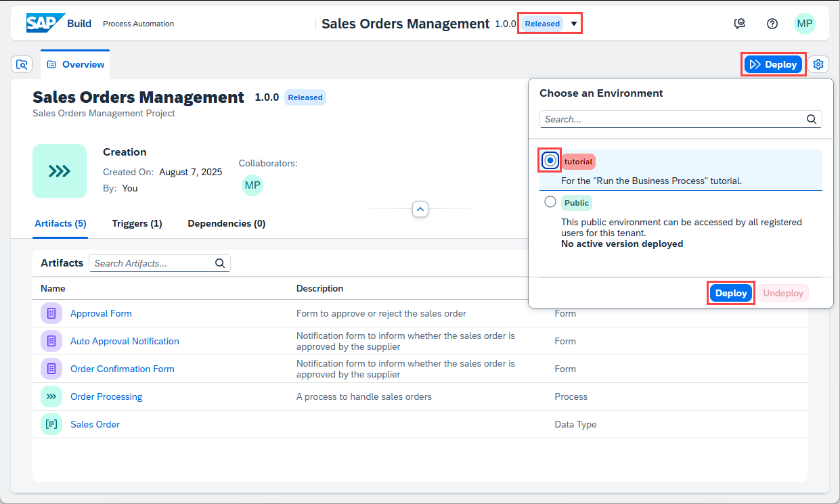Open the version dropdown arrow next to Released
Screen dimensions: 840x504
(x=574, y=24)
